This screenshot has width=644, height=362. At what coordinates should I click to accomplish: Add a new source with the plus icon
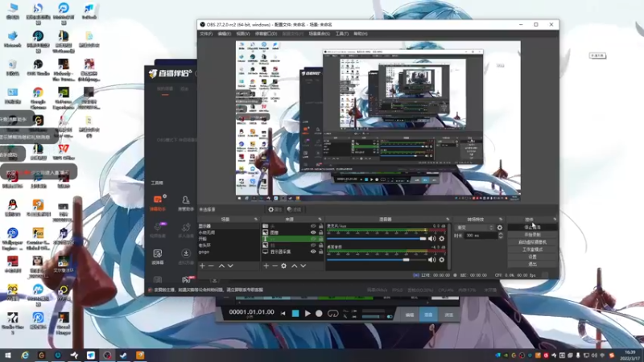266,266
